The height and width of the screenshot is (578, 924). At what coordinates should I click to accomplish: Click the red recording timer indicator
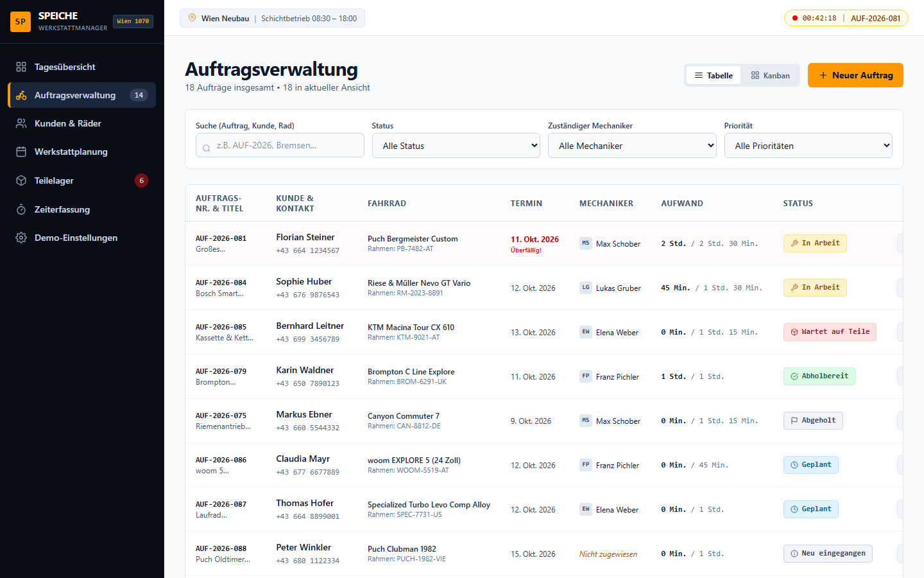795,18
